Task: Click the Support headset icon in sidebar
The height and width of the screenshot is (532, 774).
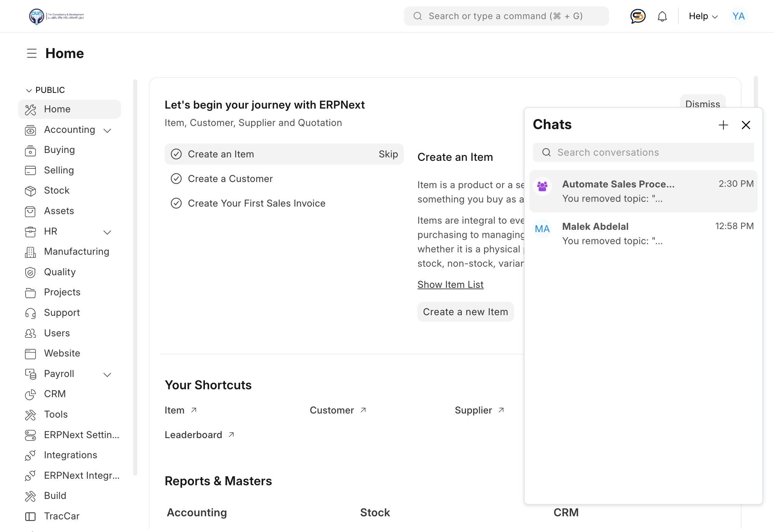Action: (x=30, y=313)
